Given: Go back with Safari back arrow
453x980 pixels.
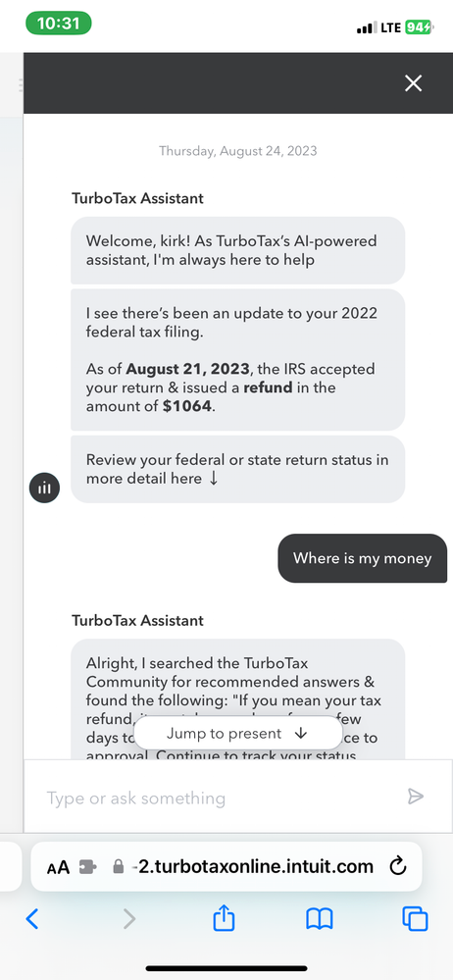Looking at the screenshot, I should pyautogui.click(x=32, y=919).
